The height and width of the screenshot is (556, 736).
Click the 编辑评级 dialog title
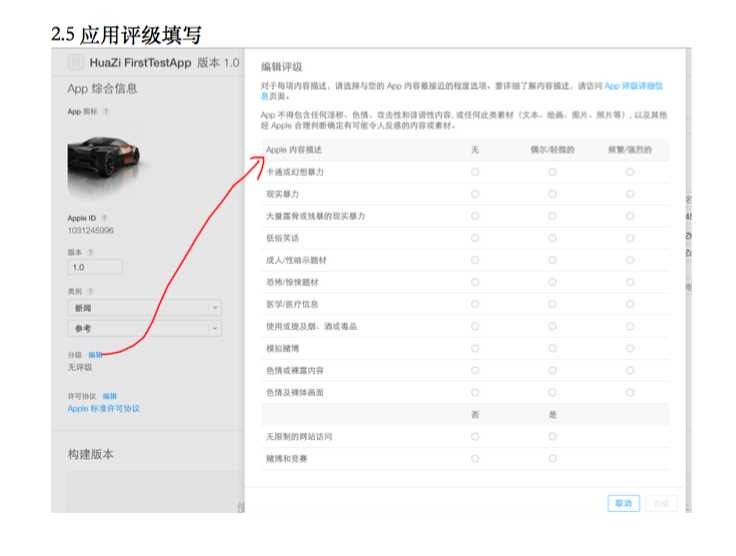[282, 67]
